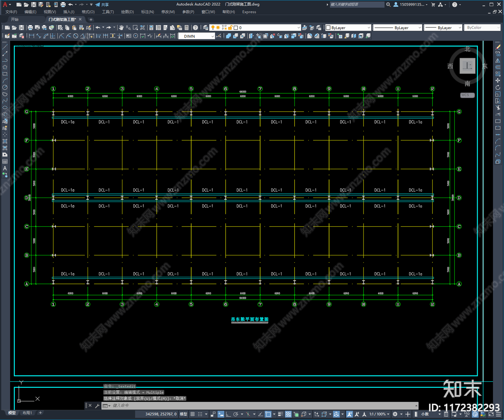Toggle snap mode in the status bar
Screen dimensions: 504x420
pyautogui.click(x=200, y=414)
